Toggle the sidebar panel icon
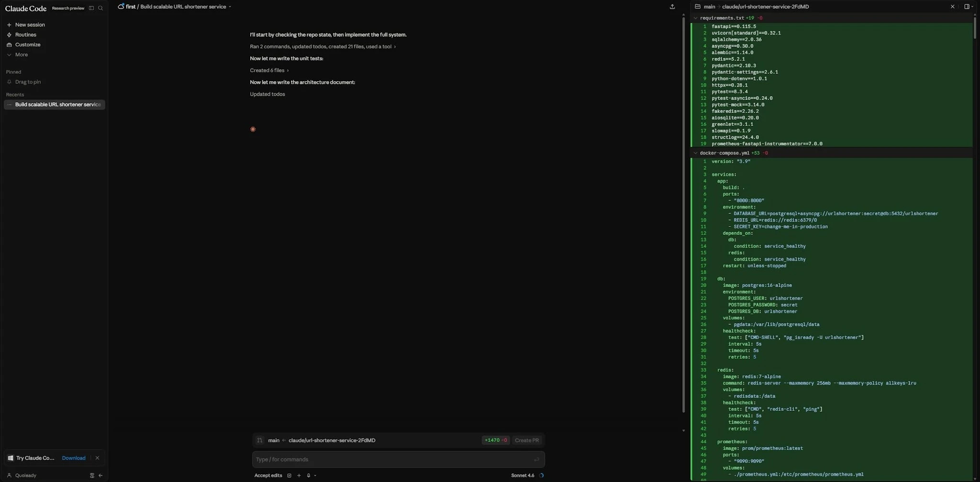This screenshot has height=482, width=980. [x=91, y=8]
